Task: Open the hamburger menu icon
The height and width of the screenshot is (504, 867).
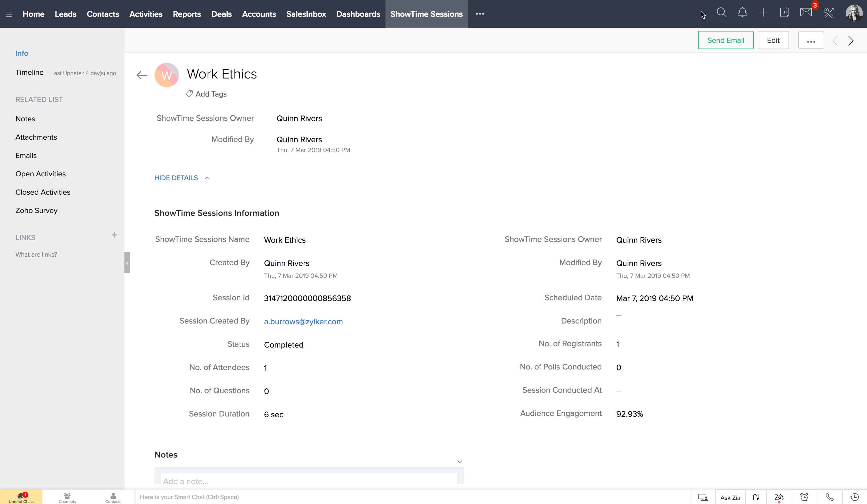Action: tap(9, 14)
